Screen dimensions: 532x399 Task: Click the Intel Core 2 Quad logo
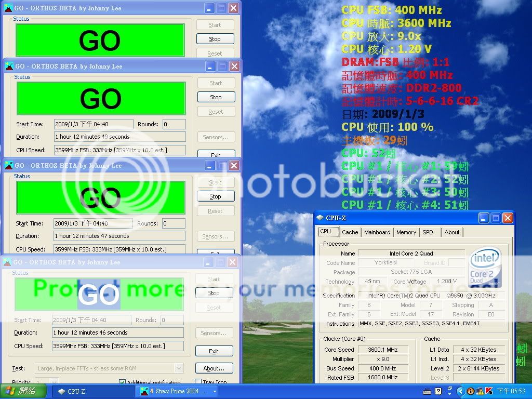coord(484,267)
